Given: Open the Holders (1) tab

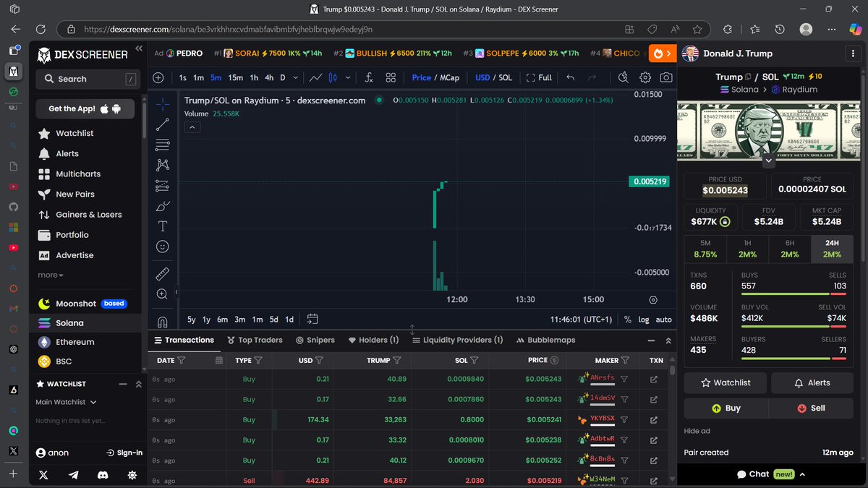Looking at the screenshot, I should pyautogui.click(x=373, y=340).
